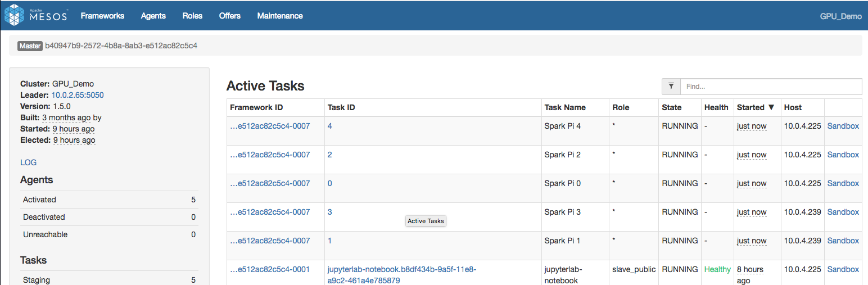
Task: Click '8 hours ago' started time
Action: coord(750,274)
